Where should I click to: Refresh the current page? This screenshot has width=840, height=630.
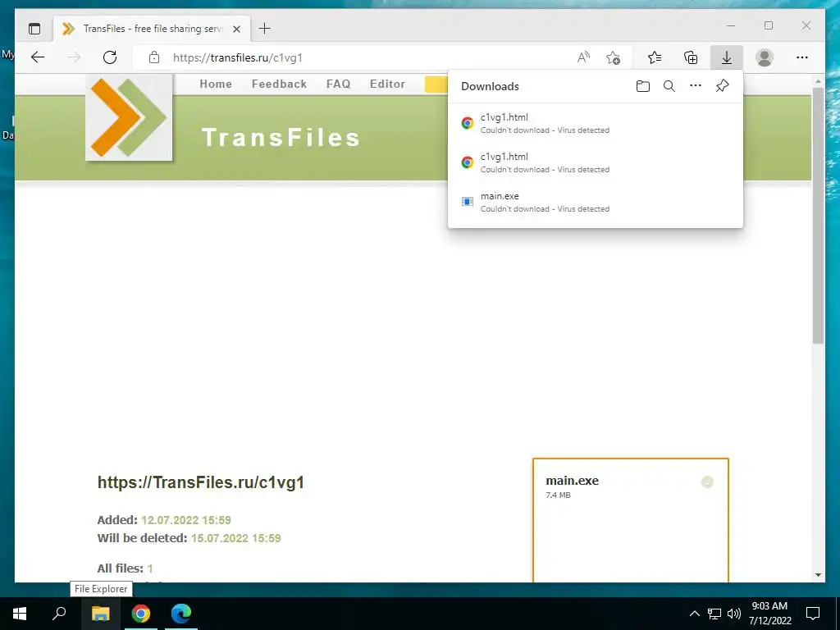110,57
